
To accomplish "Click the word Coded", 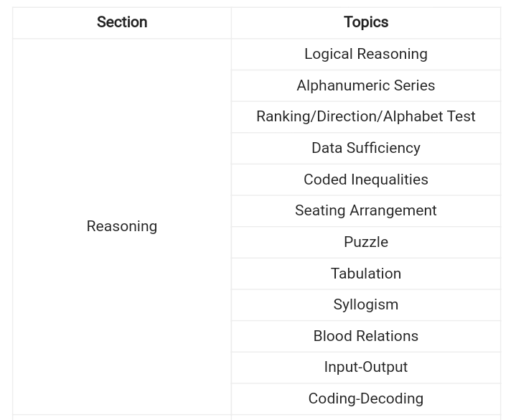I will click(326, 179).
